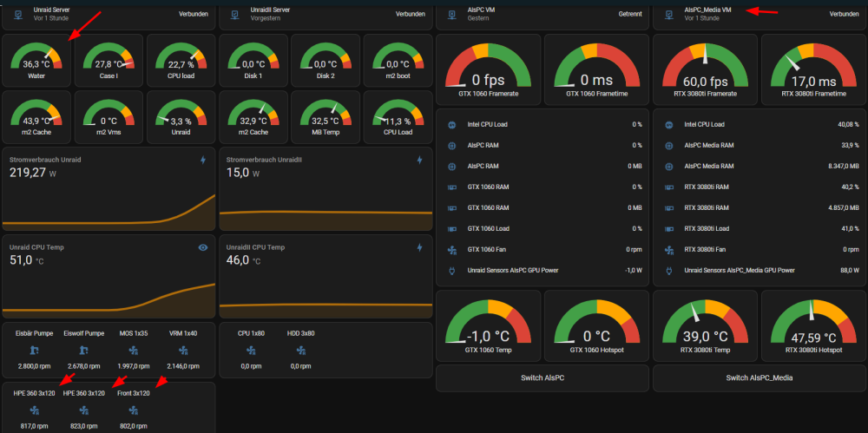Click the VRM 1x40 fan icon
This screenshot has height=433, width=868.
[x=182, y=350]
